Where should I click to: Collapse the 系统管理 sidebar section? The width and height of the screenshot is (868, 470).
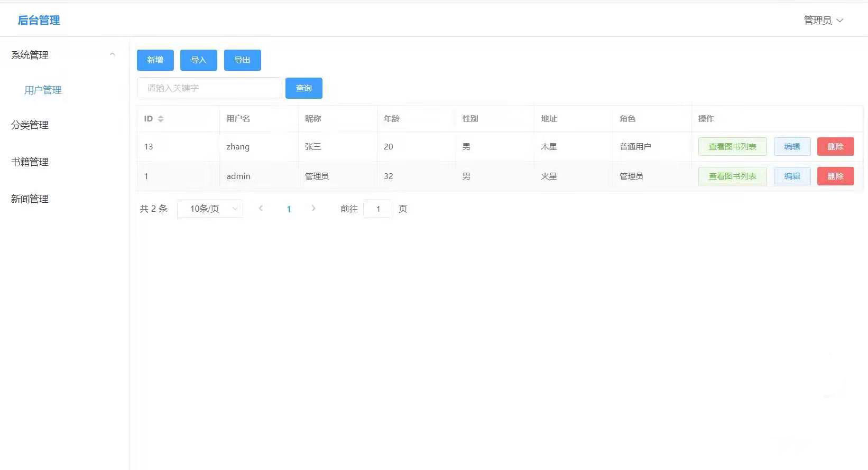pyautogui.click(x=112, y=55)
